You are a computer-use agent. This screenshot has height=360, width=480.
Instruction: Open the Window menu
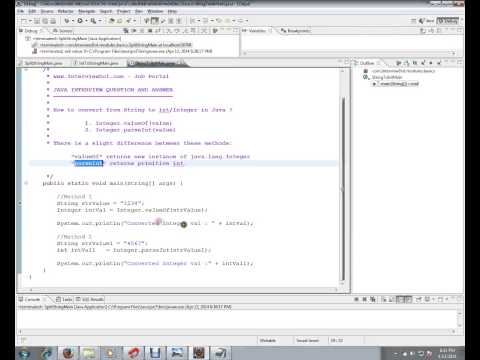(155, 11)
